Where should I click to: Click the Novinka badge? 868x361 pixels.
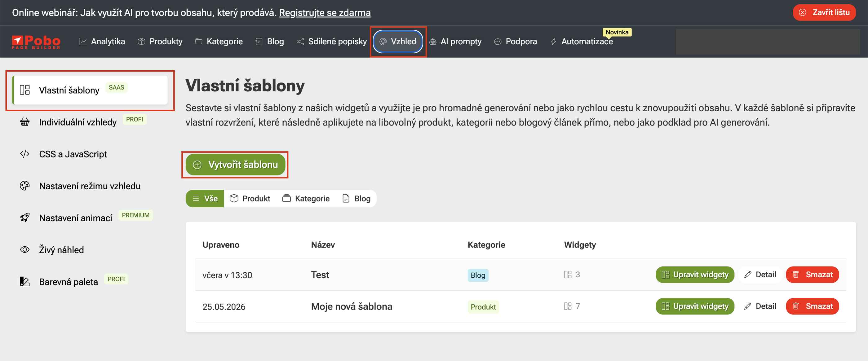[617, 32]
